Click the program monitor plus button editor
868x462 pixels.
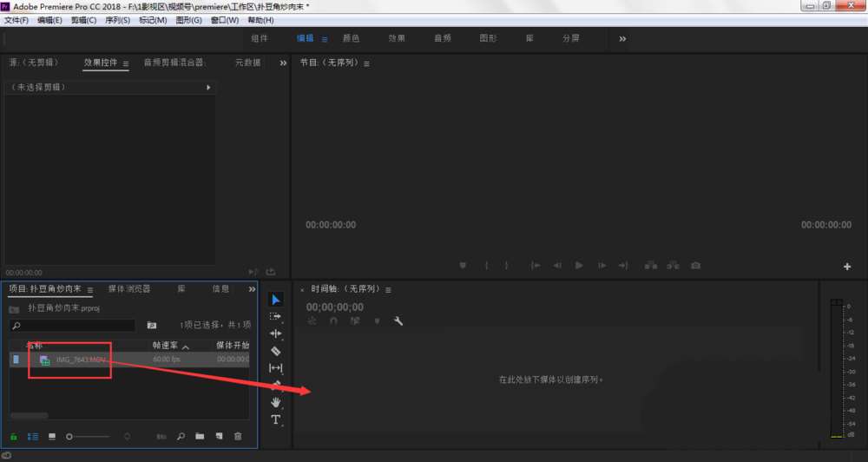pos(847,267)
